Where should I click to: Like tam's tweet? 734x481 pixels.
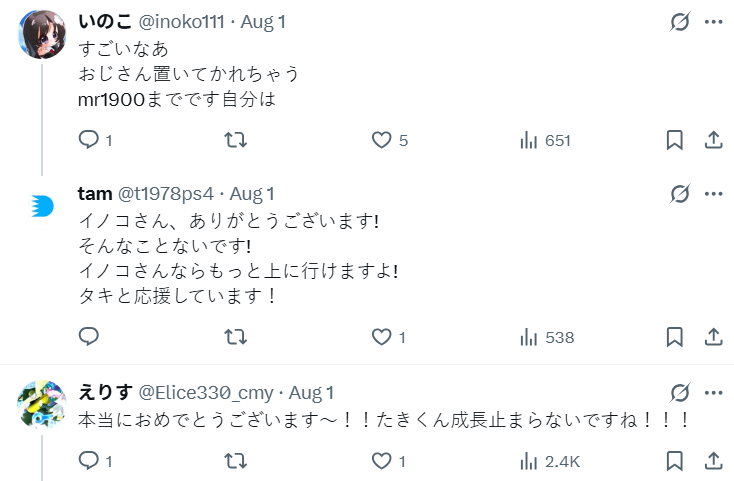click(381, 337)
